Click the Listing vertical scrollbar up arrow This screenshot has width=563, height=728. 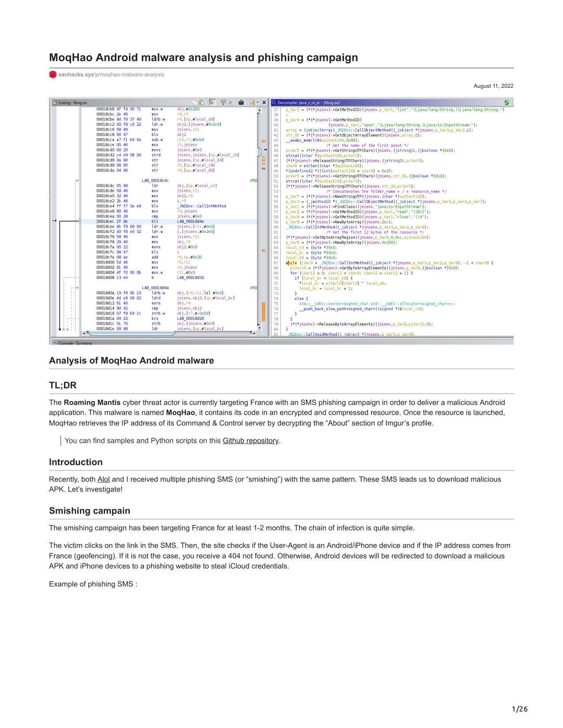point(260,109)
